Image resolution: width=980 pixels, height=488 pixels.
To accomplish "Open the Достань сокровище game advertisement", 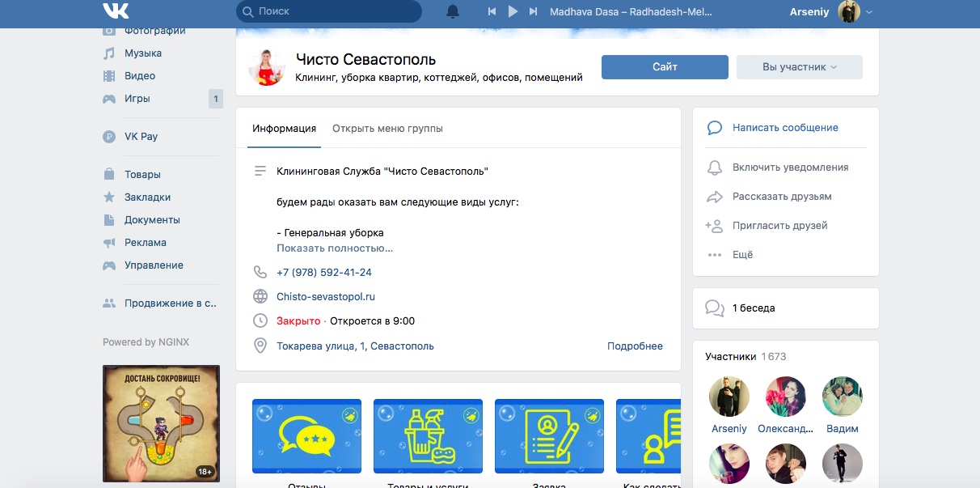I will (x=161, y=424).
